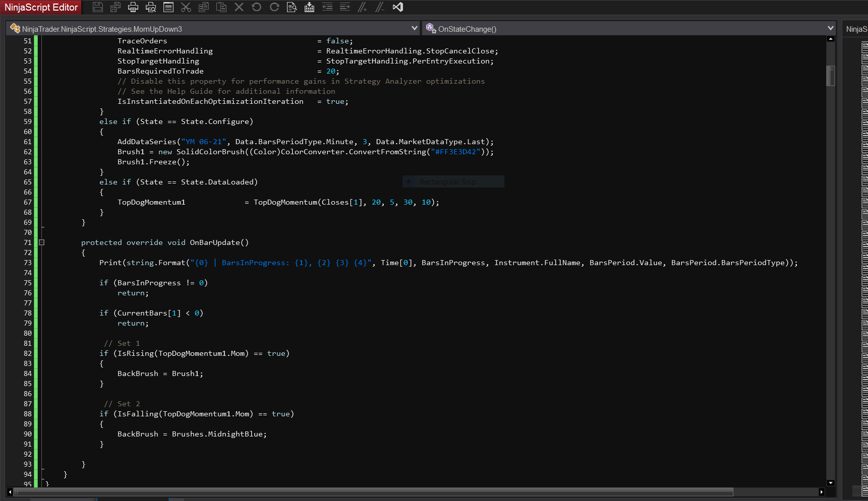Open Print Preview from the toolbar
The height and width of the screenshot is (501, 868).
[151, 7]
